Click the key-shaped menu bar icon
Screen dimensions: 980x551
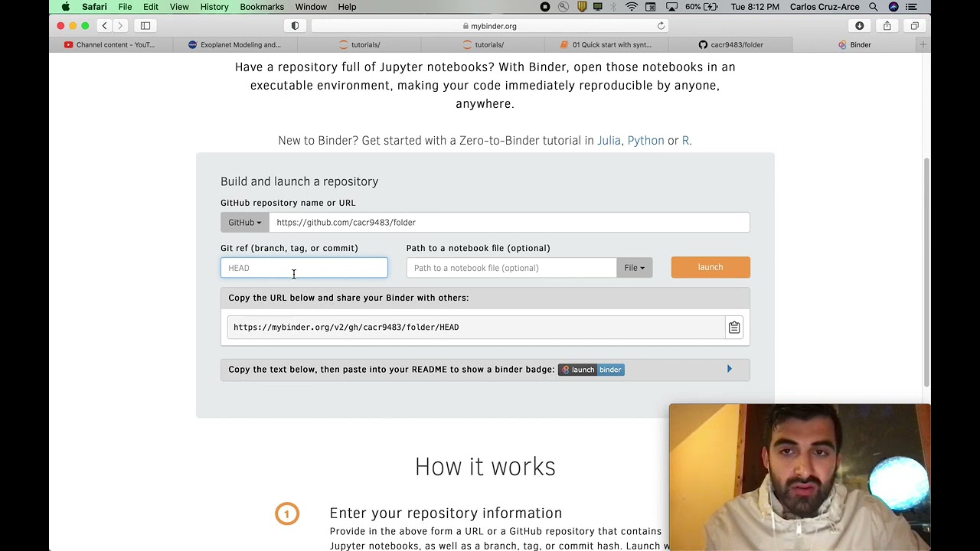(563, 7)
